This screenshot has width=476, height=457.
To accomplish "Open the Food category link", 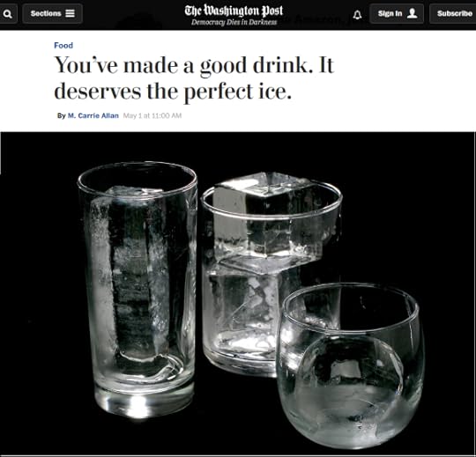I will (x=63, y=46).
